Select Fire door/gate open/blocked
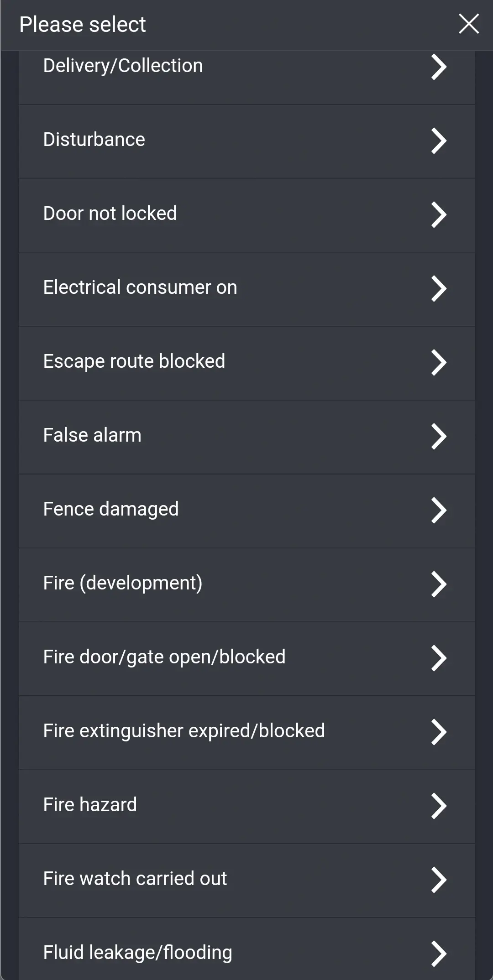493x980 pixels. [x=246, y=657]
